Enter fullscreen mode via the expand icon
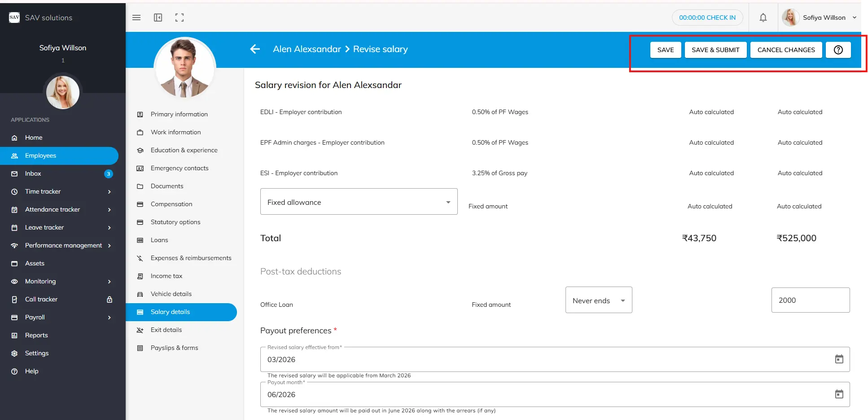This screenshot has height=420, width=868. tap(180, 18)
